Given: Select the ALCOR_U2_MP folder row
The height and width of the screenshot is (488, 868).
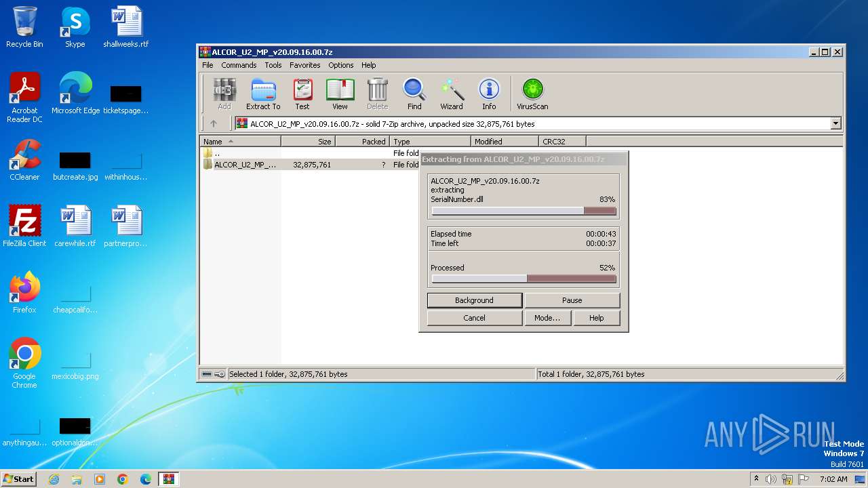Looking at the screenshot, I should click(x=245, y=165).
